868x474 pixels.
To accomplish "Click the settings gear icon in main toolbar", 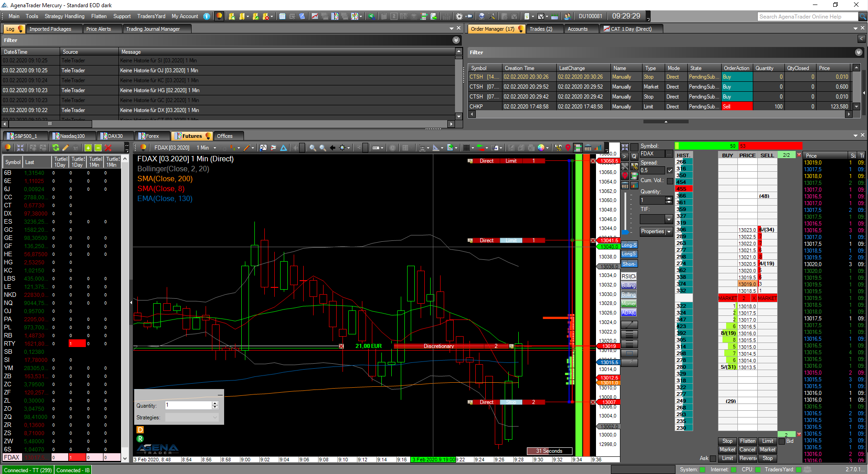I will click(459, 16).
